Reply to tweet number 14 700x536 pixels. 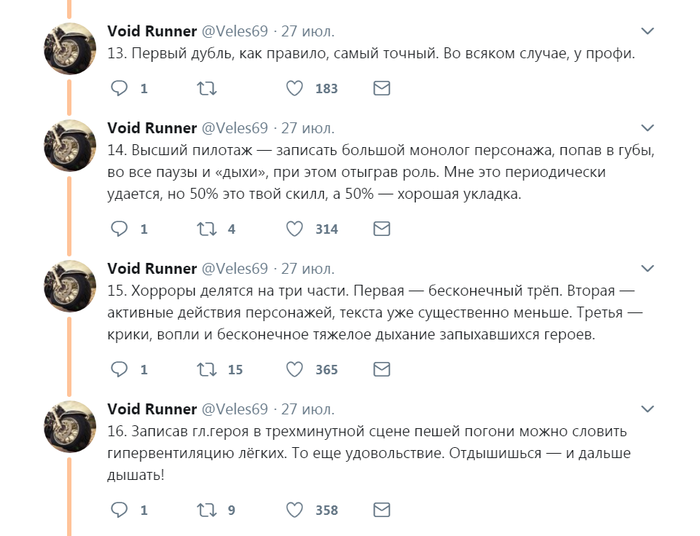click(119, 229)
